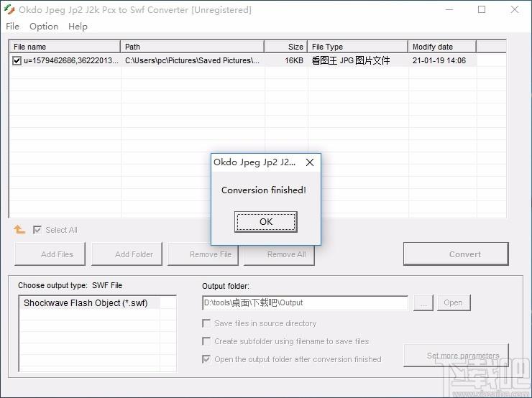Toggle Open the output folder after conversion
This screenshot has width=532, height=398.
206,359
